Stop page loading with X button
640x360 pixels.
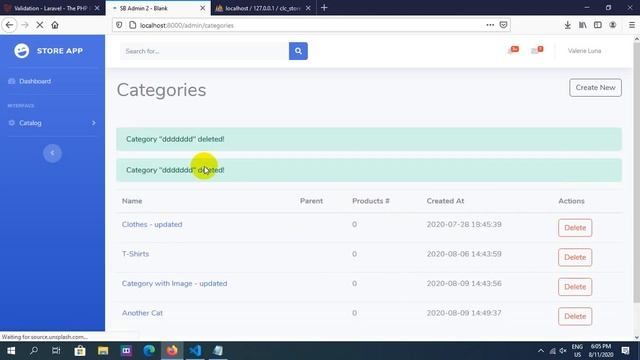[x=40, y=25]
